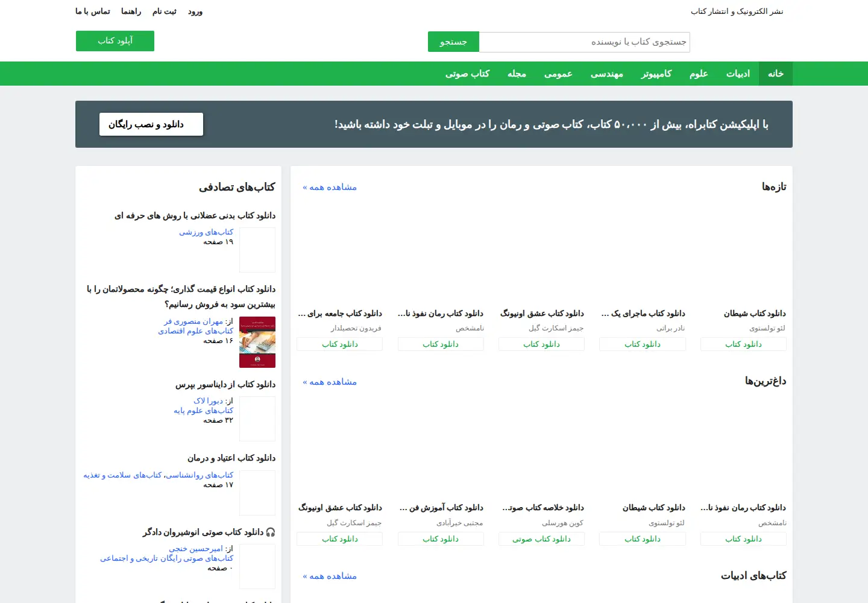Open the book title دانلود کتاب جامعه برای
868x603 pixels.
click(340, 314)
